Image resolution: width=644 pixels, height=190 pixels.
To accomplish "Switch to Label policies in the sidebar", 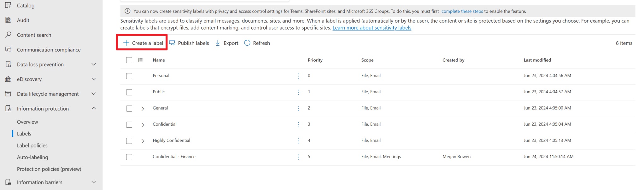I will point(32,145).
